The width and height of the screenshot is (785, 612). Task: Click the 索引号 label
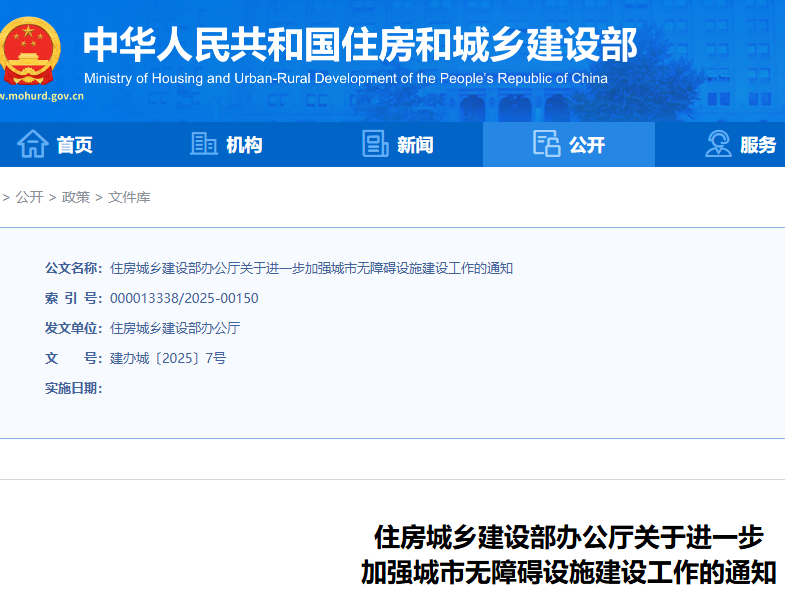pos(74,298)
